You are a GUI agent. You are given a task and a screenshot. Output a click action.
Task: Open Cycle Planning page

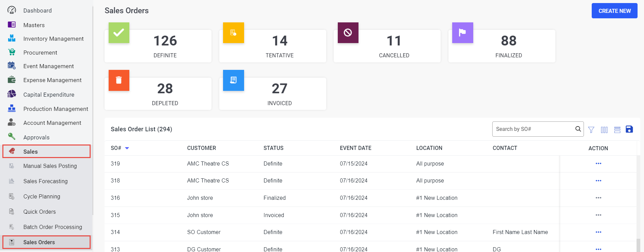[x=41, y=196]
